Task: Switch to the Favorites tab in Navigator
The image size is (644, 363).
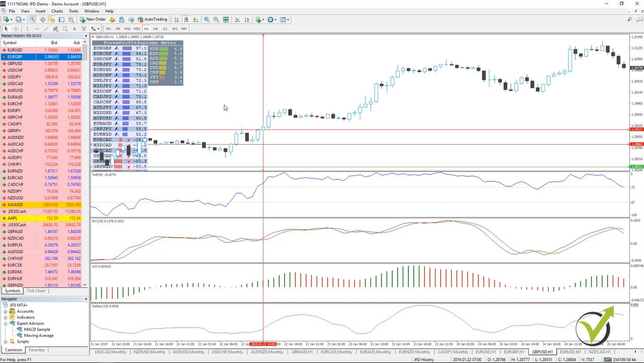Action: (36, 350)
